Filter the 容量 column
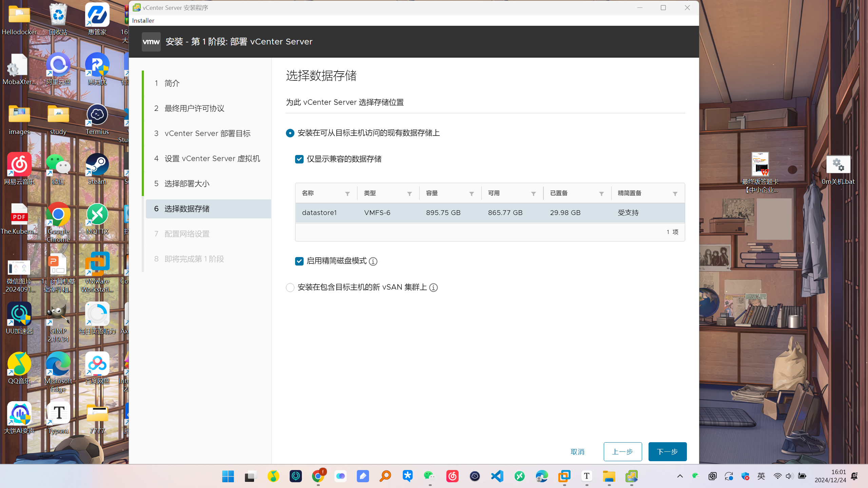868x488 pixels. [x=471, y=194]
